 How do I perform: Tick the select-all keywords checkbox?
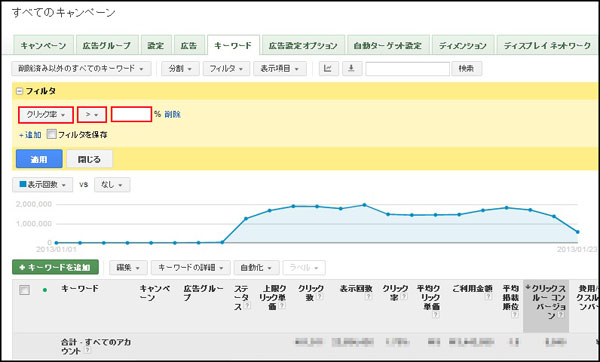24,290
